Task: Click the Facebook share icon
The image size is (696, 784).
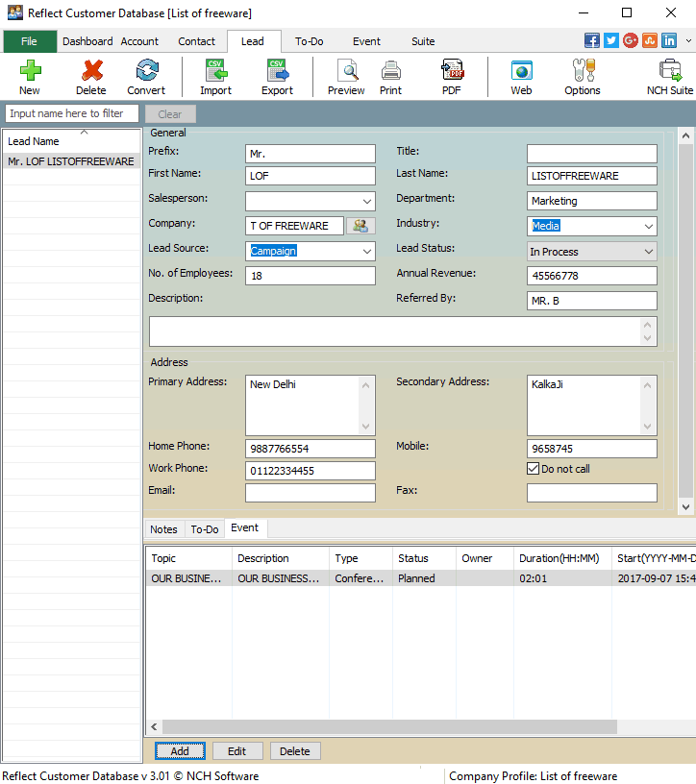Action: coord(592,40)
